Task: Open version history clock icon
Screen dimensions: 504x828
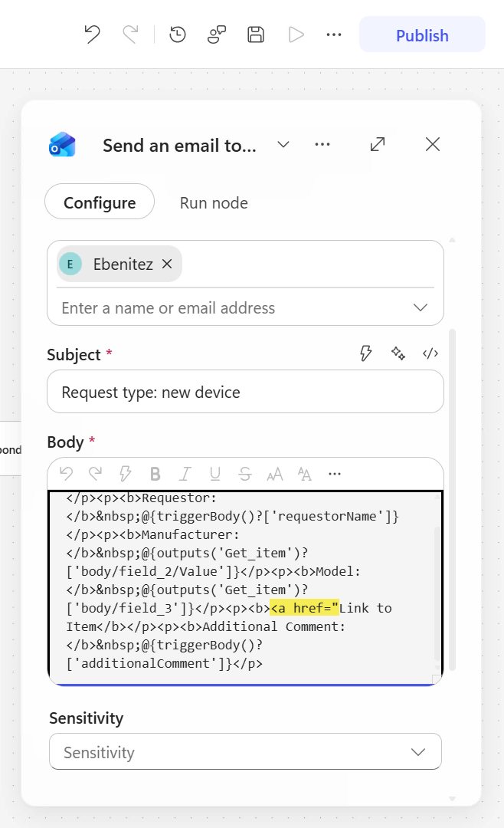Action: click(178, 34)
